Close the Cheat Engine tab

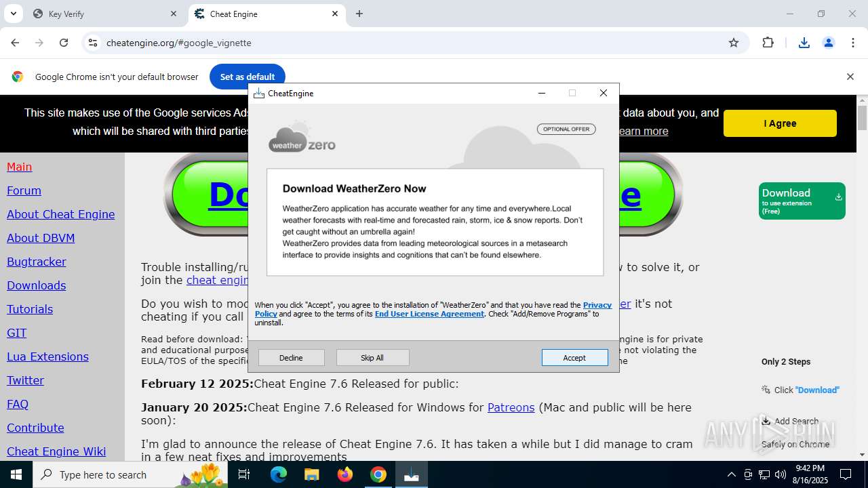tap(335, 14)
